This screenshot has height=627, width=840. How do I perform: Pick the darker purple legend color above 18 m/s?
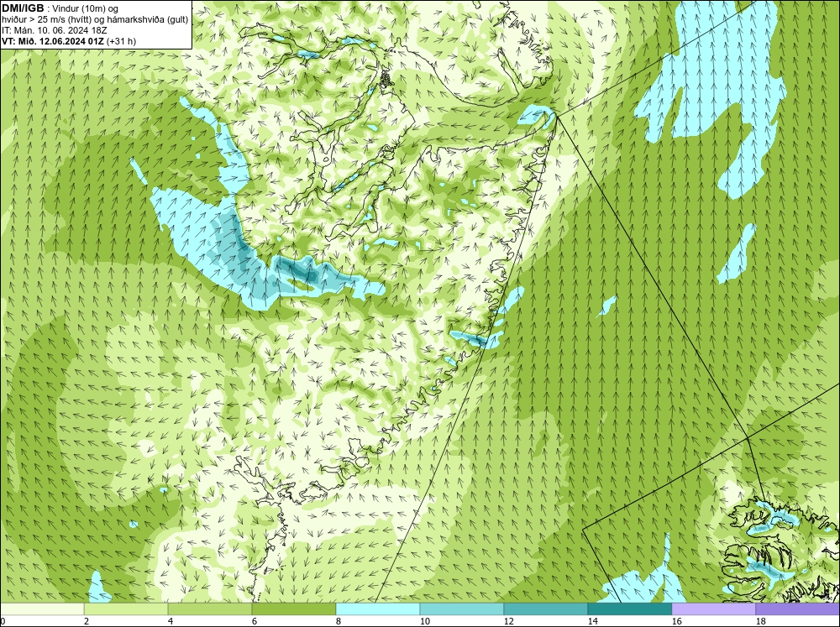click(x=797, y=609)
